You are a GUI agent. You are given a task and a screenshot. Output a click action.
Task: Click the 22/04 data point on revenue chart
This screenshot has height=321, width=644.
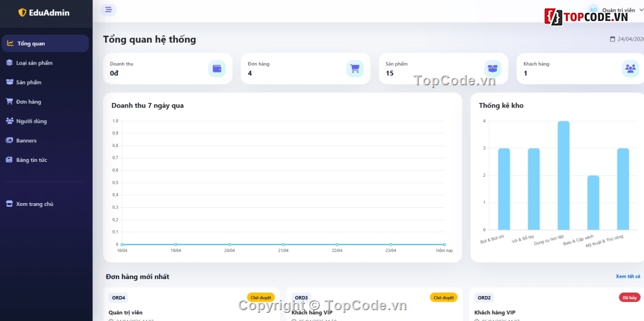337,244
